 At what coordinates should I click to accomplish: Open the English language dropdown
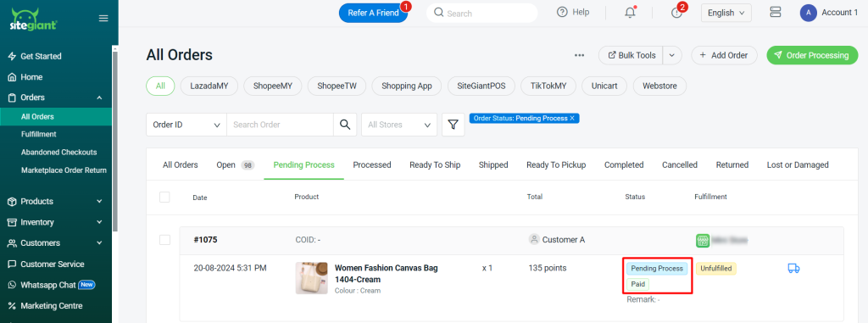[x=726, y=13]
